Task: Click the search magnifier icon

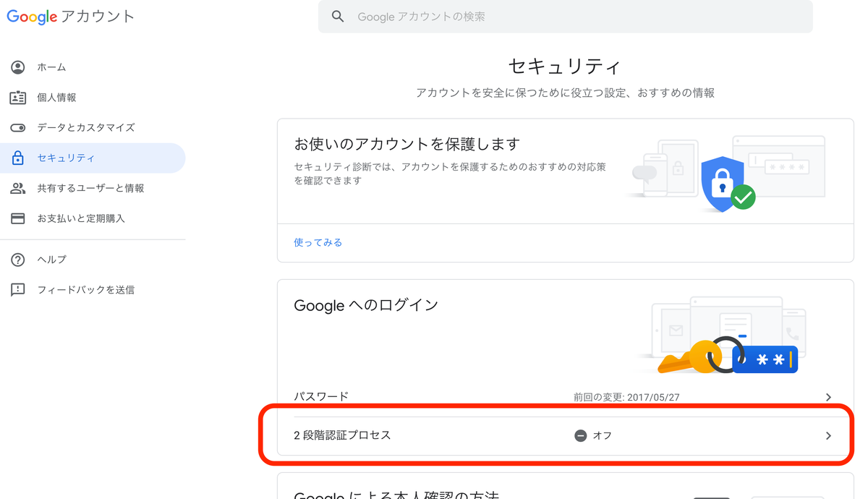Action: [338, 17]
